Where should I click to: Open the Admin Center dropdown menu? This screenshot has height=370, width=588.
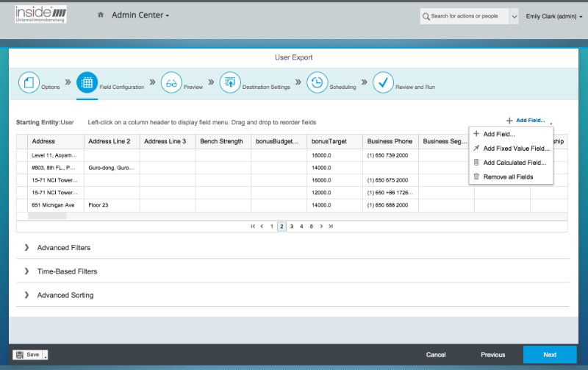pyautogui.click(x=140, y=15)
